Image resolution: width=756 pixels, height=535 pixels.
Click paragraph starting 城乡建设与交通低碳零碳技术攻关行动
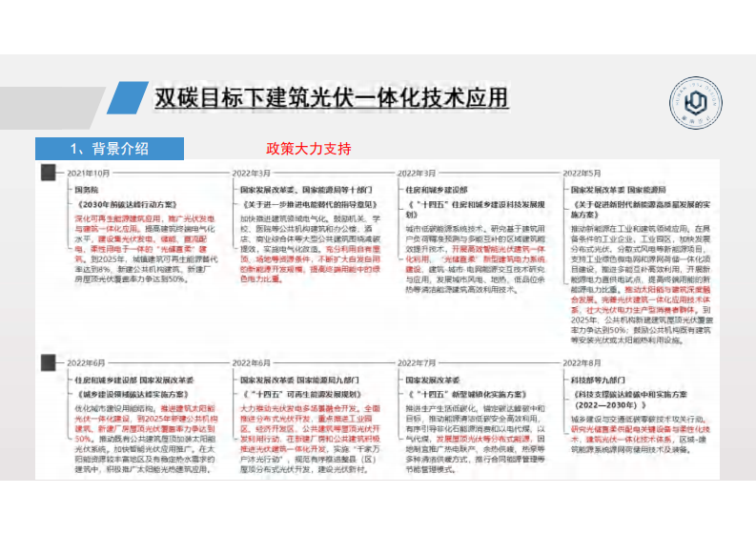coord(641,434)
